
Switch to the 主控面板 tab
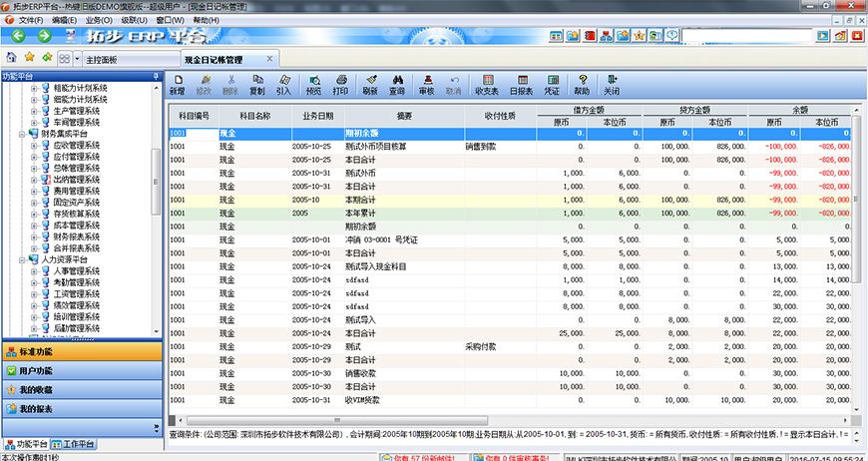click(x=102, y=59)
